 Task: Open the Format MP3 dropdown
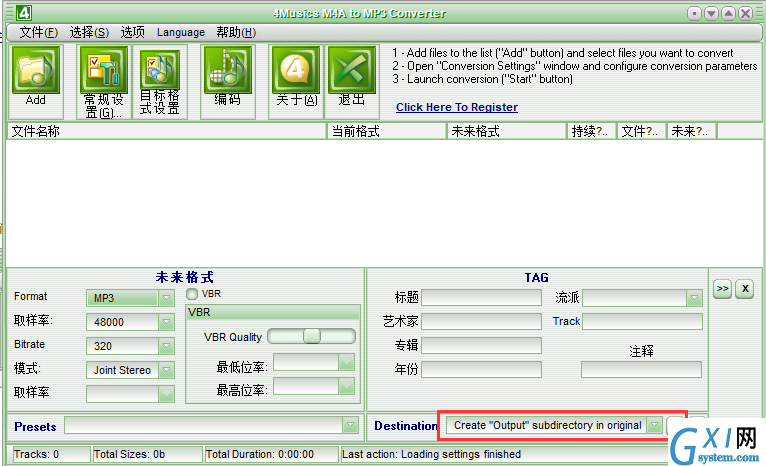[x=166, y=298]
